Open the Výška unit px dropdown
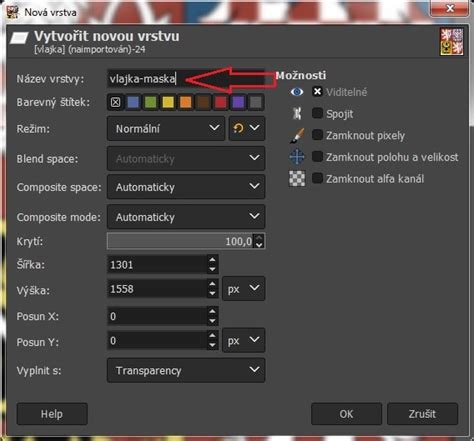The image size is (474, 441). coord(244,289)
